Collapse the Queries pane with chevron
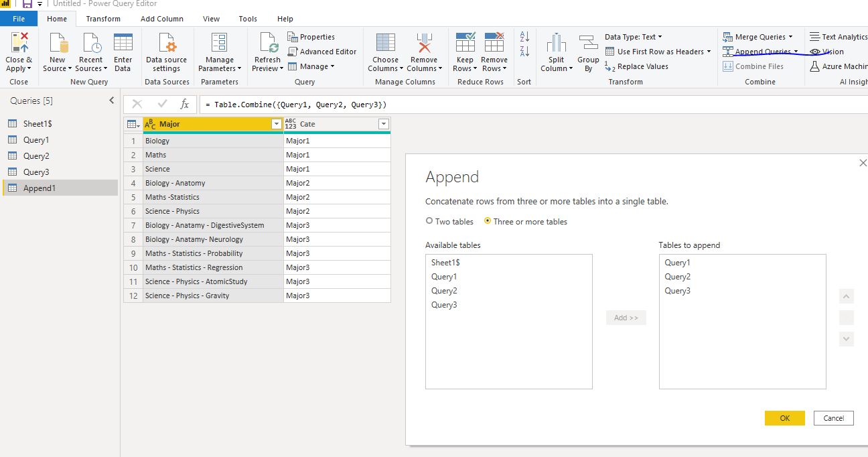Image resolution: width=868 pixels, height=457 pixels. (112, 101)
